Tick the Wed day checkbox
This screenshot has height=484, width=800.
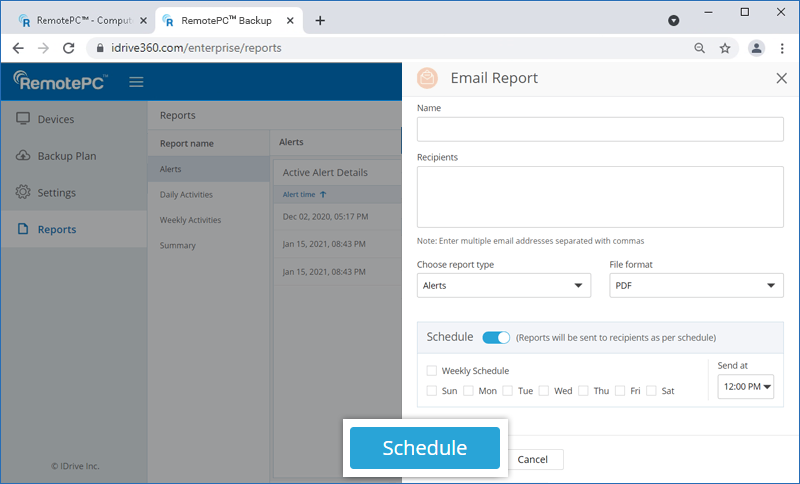[545, 391]
